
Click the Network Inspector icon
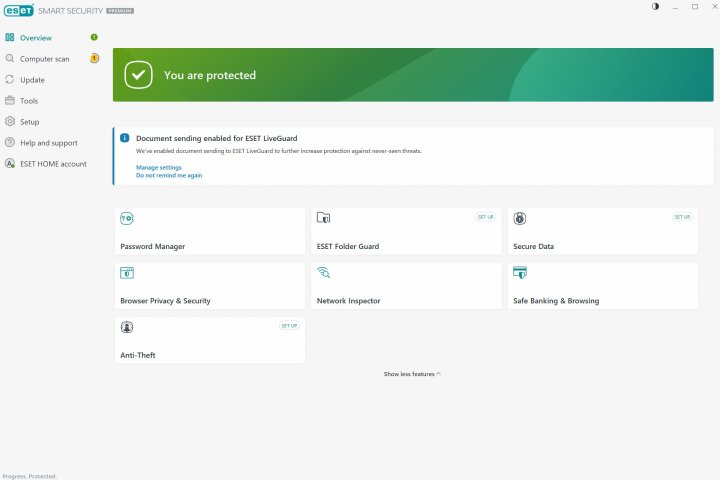323,272
